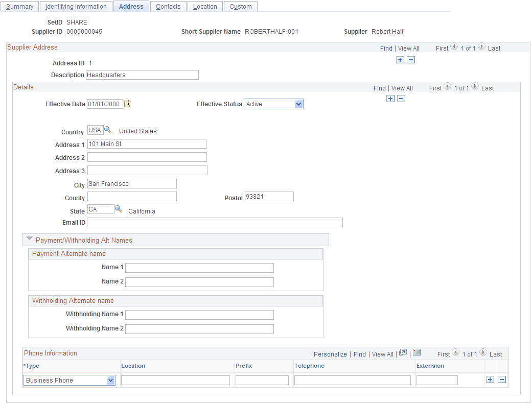The height and width of the screenshot is (404, 532).
Task: Click View All in the Details header
Action: (402, 87)
